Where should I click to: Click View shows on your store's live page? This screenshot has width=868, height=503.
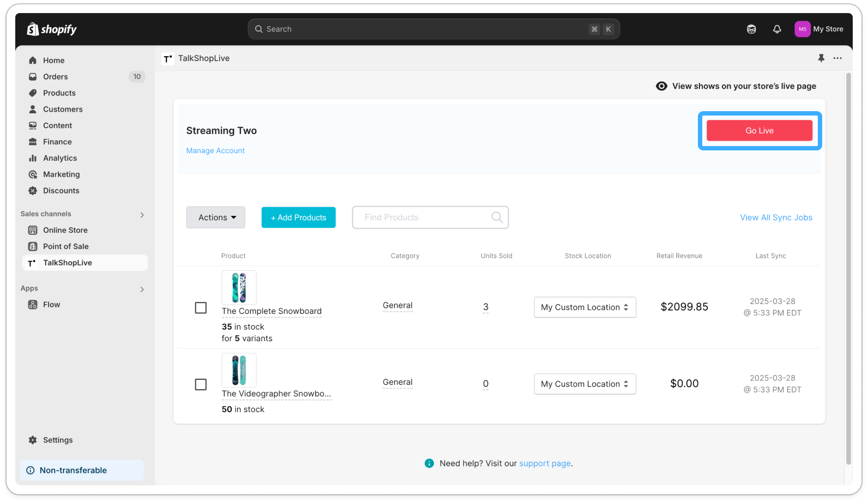point(736,86)
